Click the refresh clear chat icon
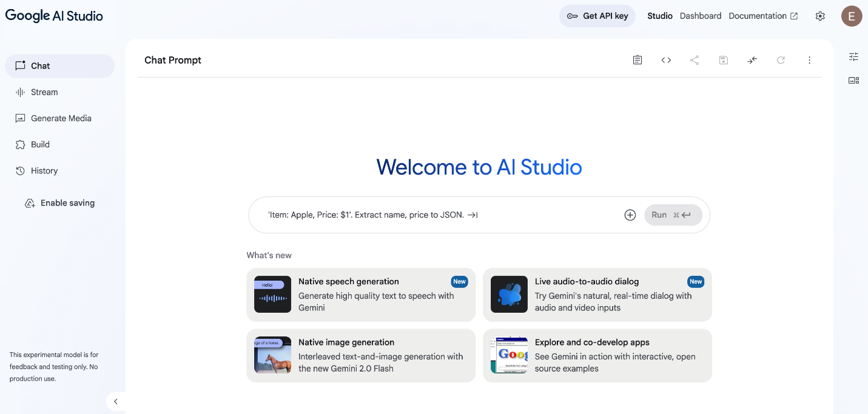Image resolution: width=868 pixels, height=414 pixels. pyautogui.click(x=781, y=60)
